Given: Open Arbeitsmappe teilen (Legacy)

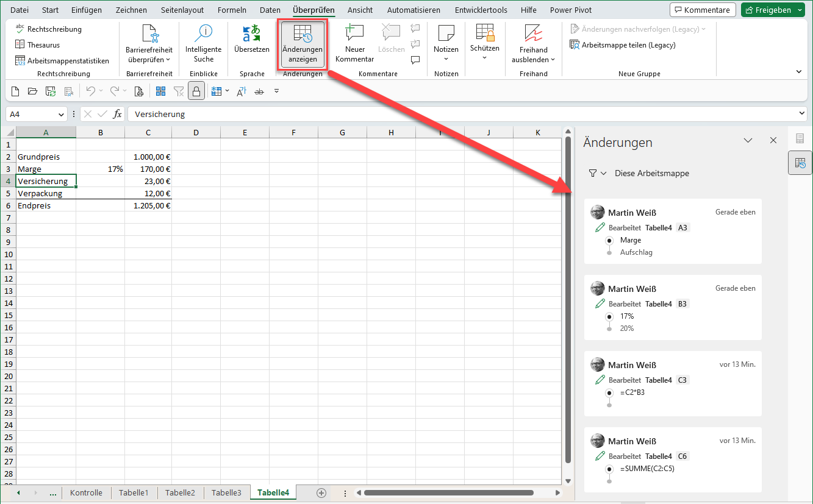Looking at the screenshot, I should (x=623, y=44).
